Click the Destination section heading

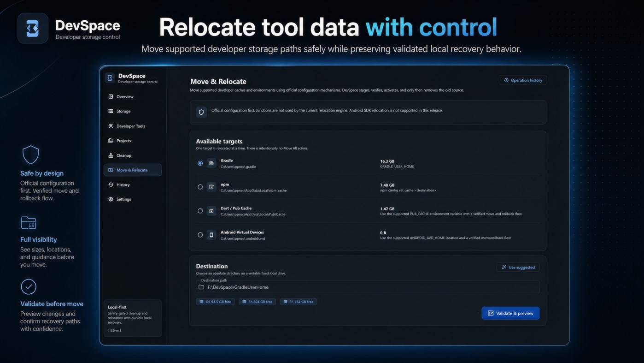point(212,266)
